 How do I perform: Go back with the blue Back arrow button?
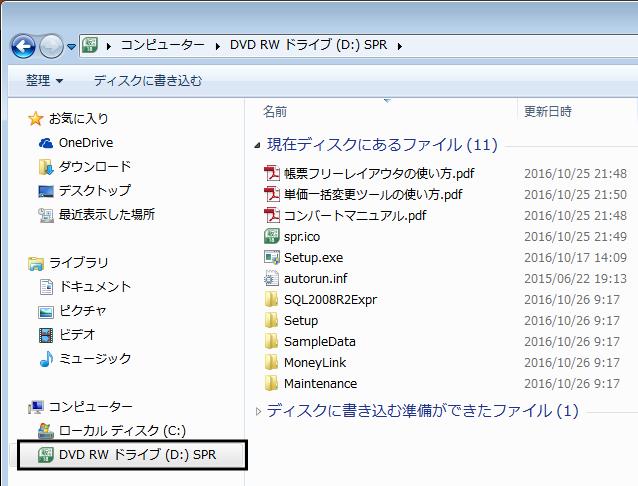click(23, 46)
